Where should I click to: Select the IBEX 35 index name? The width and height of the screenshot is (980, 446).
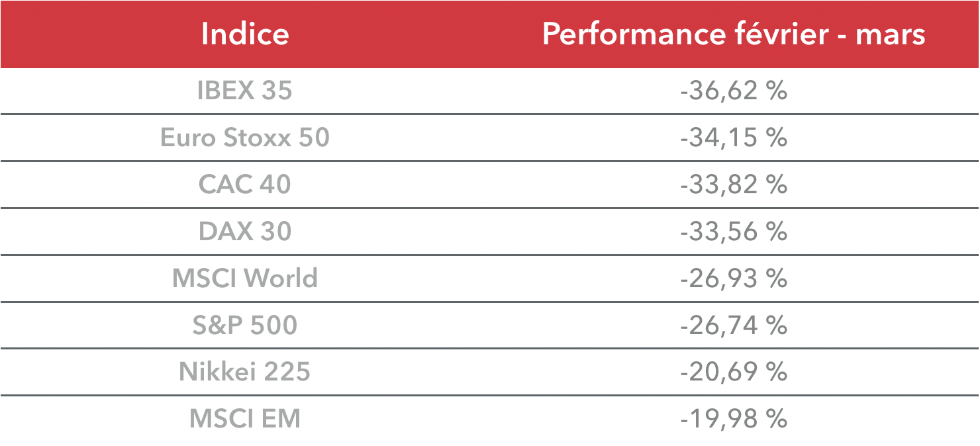click(245, 91)
